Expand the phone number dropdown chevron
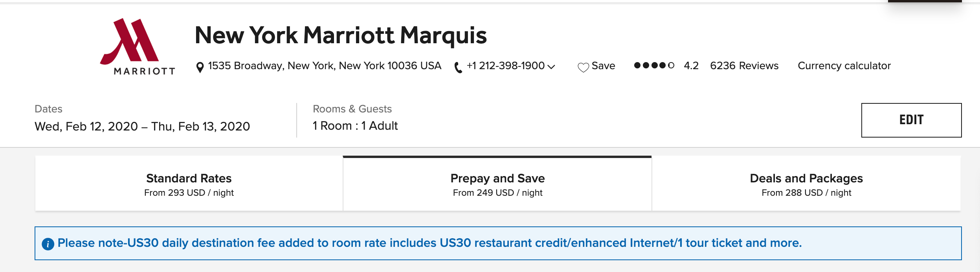The width and height of the screenshot is (980, 272). coord(551,66)
